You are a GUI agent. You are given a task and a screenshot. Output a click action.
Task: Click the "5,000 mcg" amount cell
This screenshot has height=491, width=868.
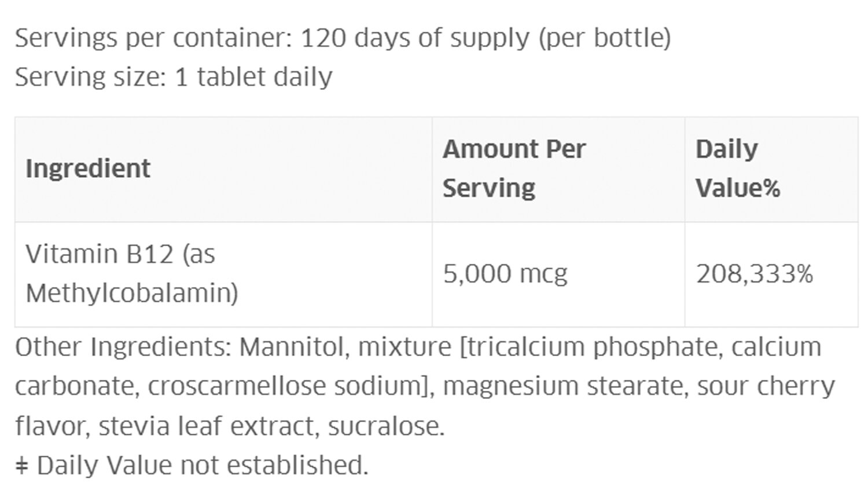click(505, 274)
